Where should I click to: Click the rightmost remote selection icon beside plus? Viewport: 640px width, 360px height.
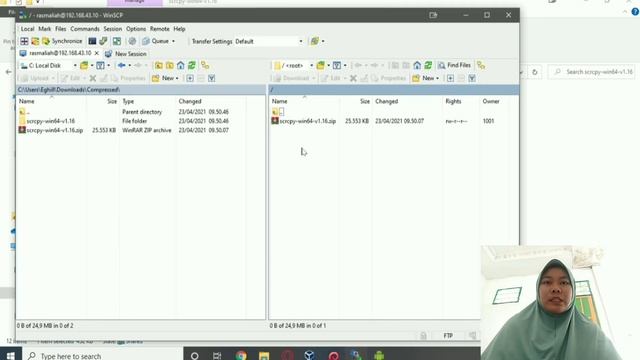point(472,78)
